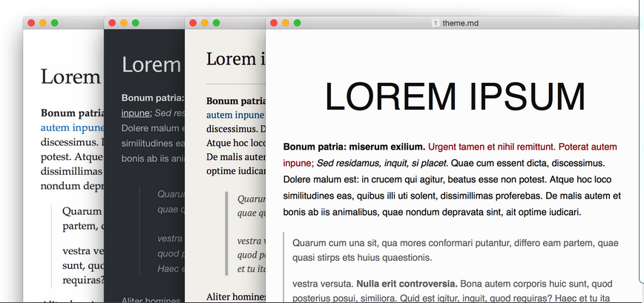The image size is (644, 303).
Task: Click 'Aliter homines' text in dark window
Action: click(x=151, y=300)
